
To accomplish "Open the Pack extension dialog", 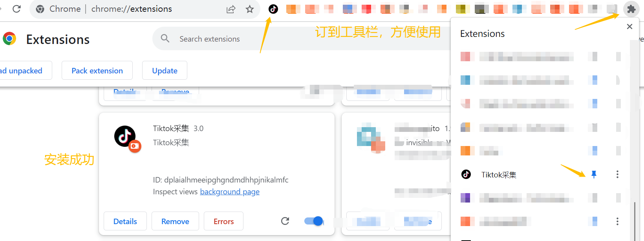I will 97,71.
